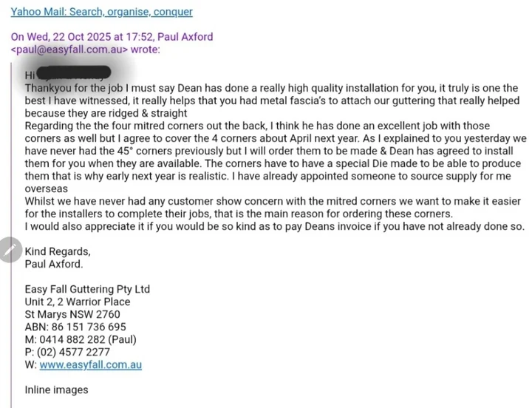Click the pencil edit icon

10,250
